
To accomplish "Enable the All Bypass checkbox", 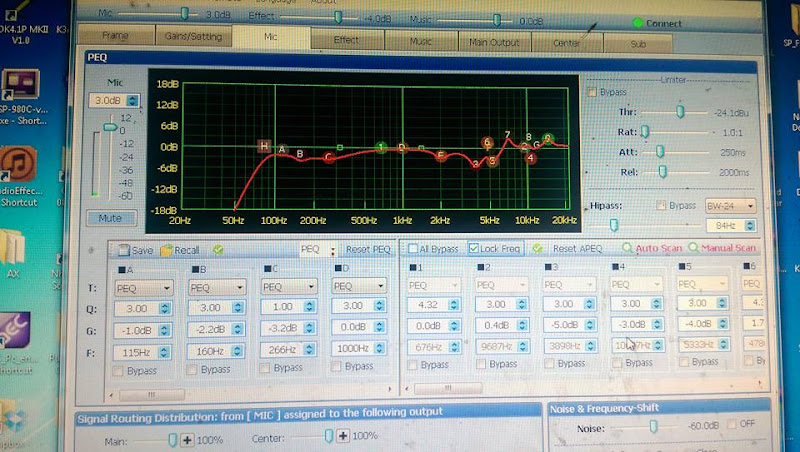I will click(413, 248).
